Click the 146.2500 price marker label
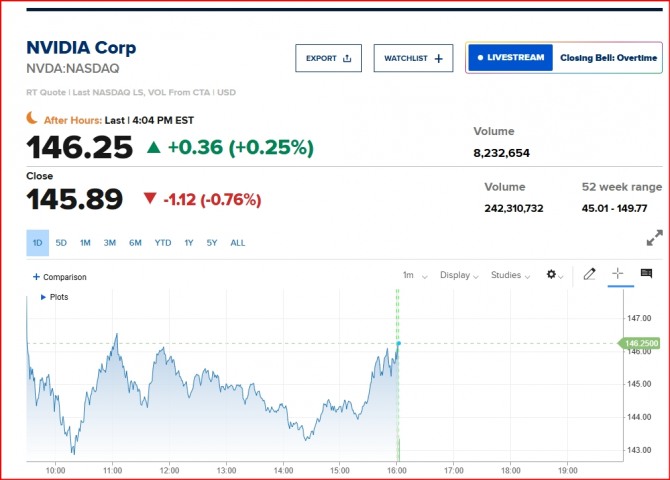 (x=638, y=344)
